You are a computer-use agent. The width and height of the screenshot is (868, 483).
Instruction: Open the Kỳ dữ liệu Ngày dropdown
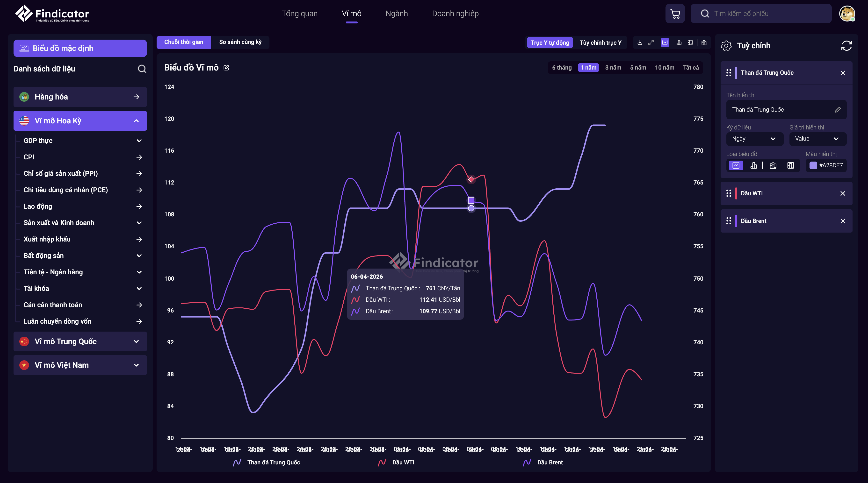coord(754,139)
